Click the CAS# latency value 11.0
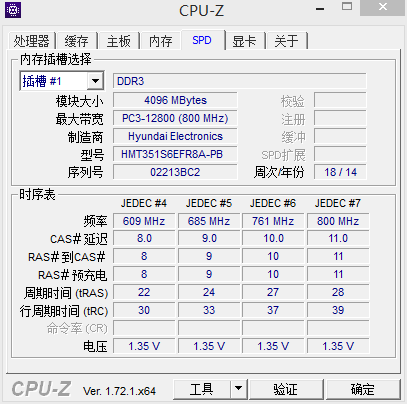This screenshot has height=404, width=407. [x=338, y=238]
